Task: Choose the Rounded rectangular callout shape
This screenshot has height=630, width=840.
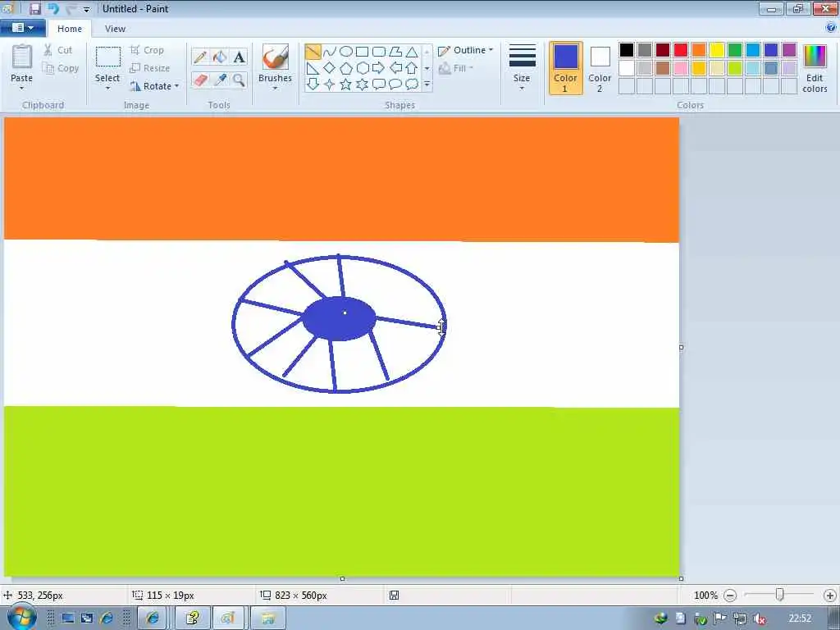Action: (379, 84)
